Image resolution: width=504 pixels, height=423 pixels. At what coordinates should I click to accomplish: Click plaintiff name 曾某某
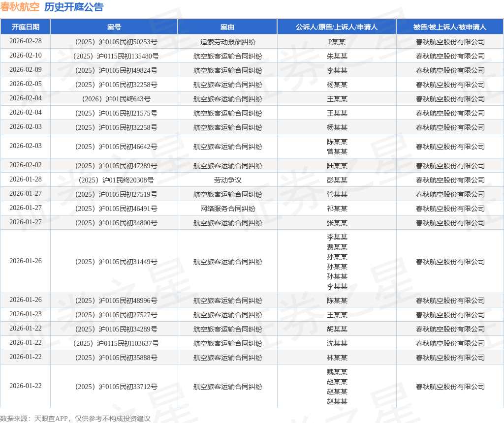[337, 151]
